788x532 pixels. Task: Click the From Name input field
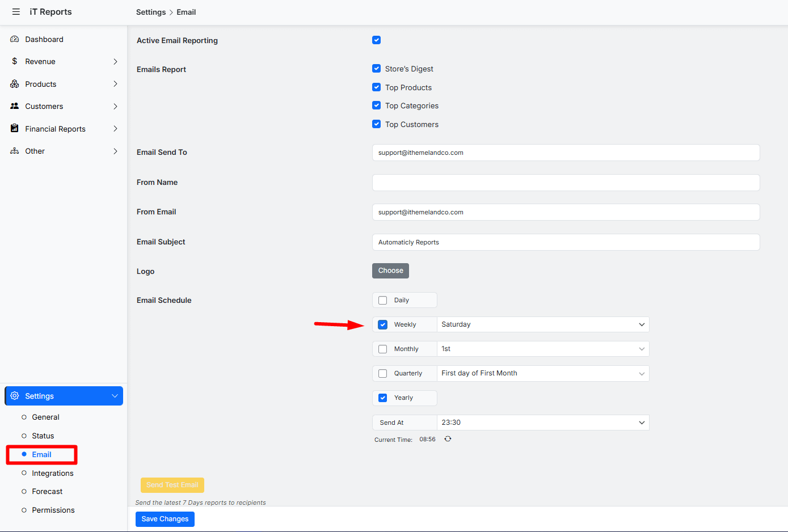566,183
